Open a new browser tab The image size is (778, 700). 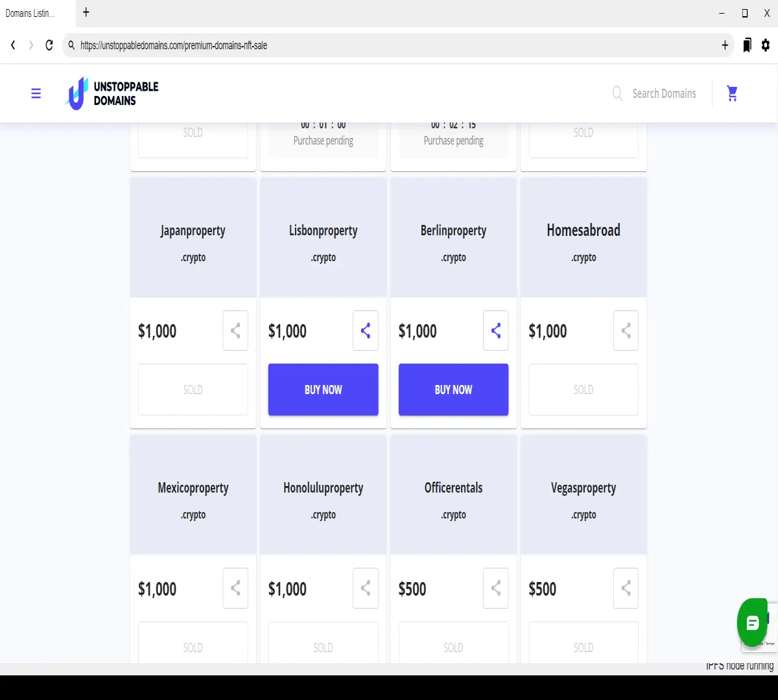[x=86, y=12]
